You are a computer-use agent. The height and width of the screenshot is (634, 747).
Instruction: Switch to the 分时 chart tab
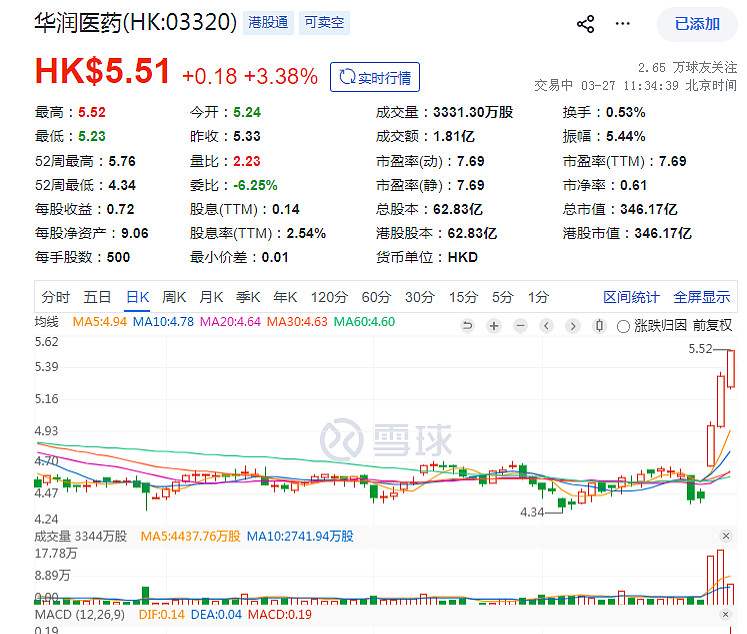coord(55,297)
